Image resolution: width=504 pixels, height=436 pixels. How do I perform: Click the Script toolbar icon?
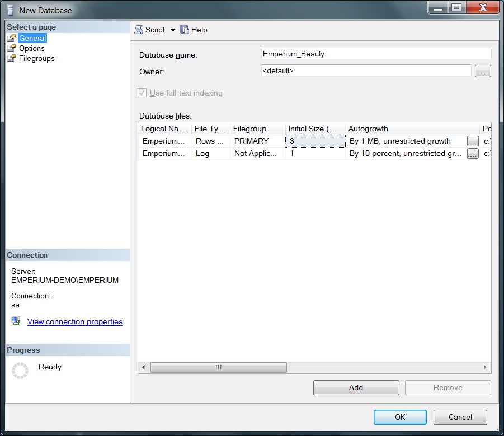coord(139,30)
